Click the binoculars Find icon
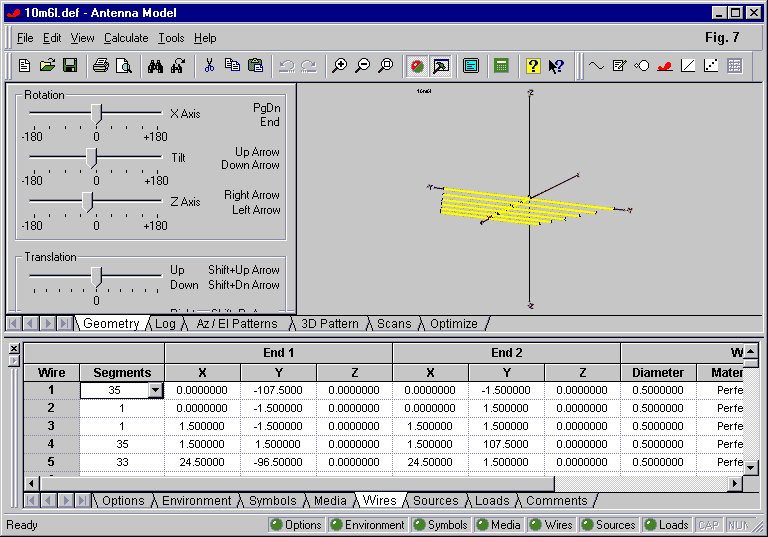768x537 pixels. click(x=155, y=66)
